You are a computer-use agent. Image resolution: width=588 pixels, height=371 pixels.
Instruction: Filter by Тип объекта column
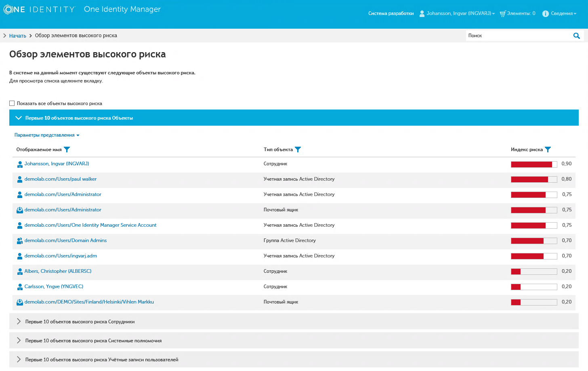pyautogui.click(x=298, y=150)
